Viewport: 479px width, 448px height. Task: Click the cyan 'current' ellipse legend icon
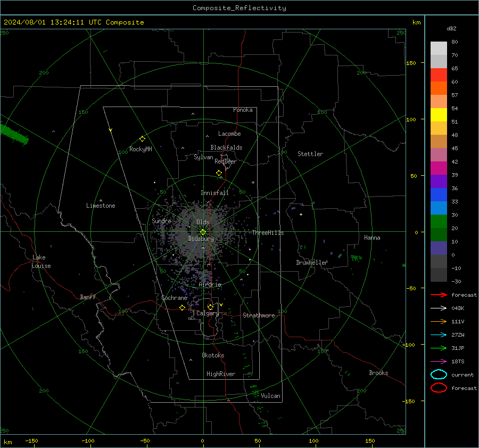pos(439,374)
